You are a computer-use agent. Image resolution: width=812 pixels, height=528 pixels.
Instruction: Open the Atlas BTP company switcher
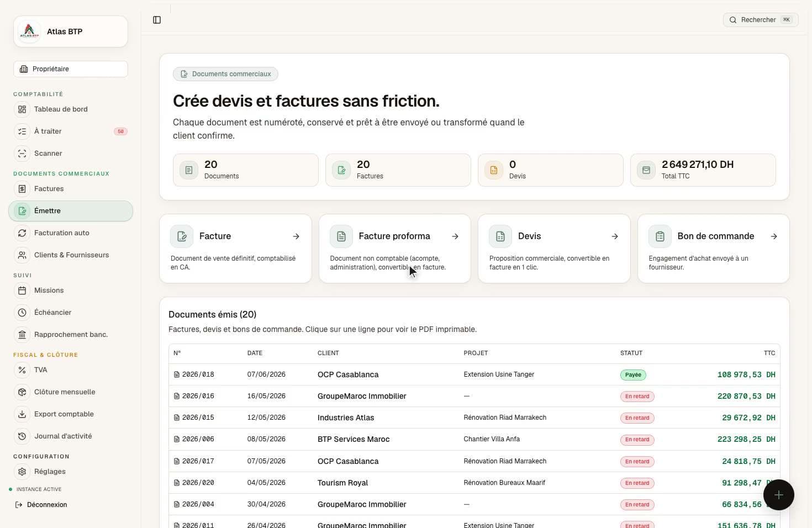(x=71, y=31)
